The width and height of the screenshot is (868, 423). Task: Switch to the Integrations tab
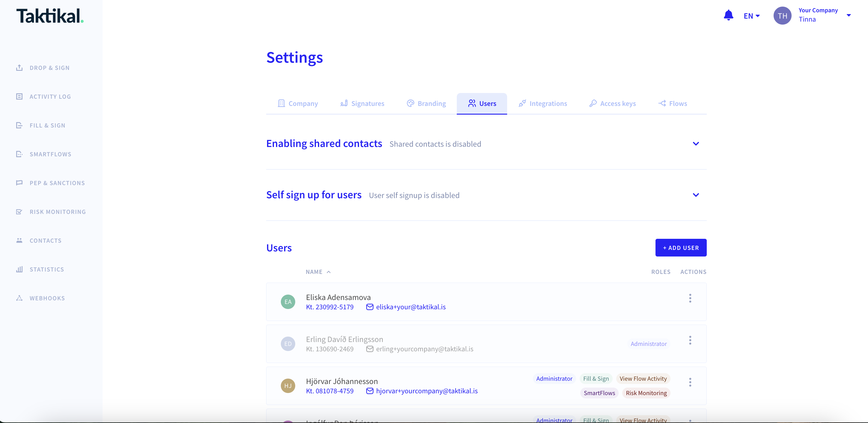[543, 103]
